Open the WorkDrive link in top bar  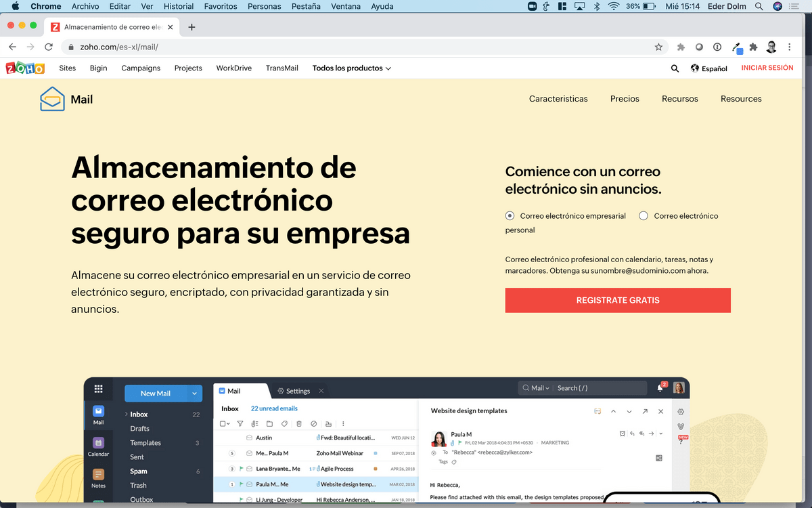(x=234, y=68)
